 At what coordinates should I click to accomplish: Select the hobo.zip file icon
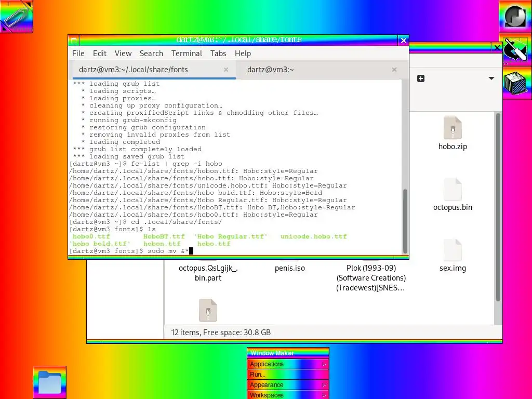click(453, 128)
